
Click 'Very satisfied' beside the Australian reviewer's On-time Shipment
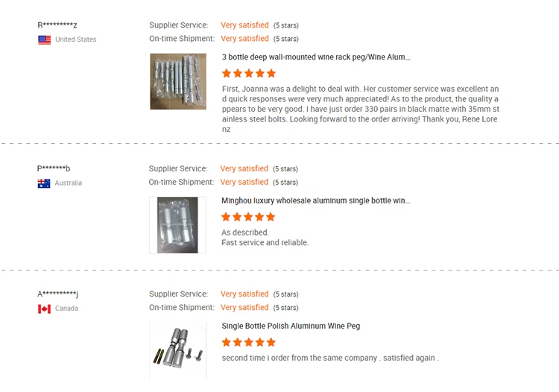click(244, 182)
